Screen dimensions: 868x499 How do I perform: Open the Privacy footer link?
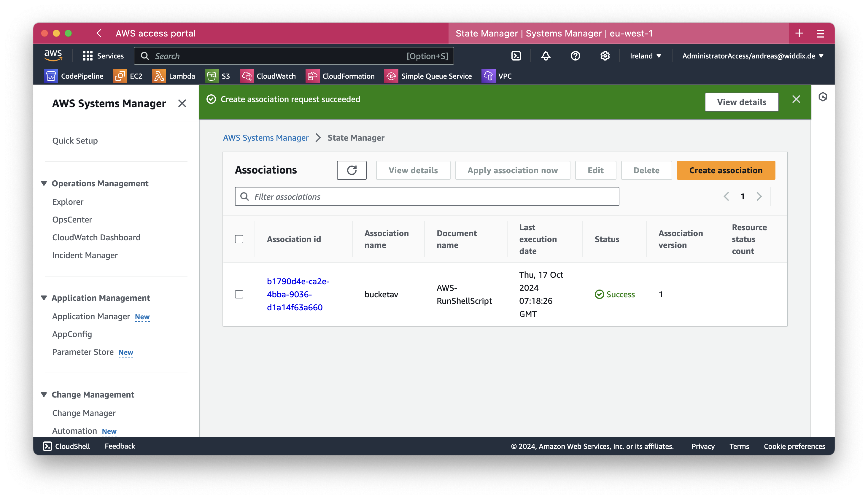pyautogui.click(x=703, y=446)
